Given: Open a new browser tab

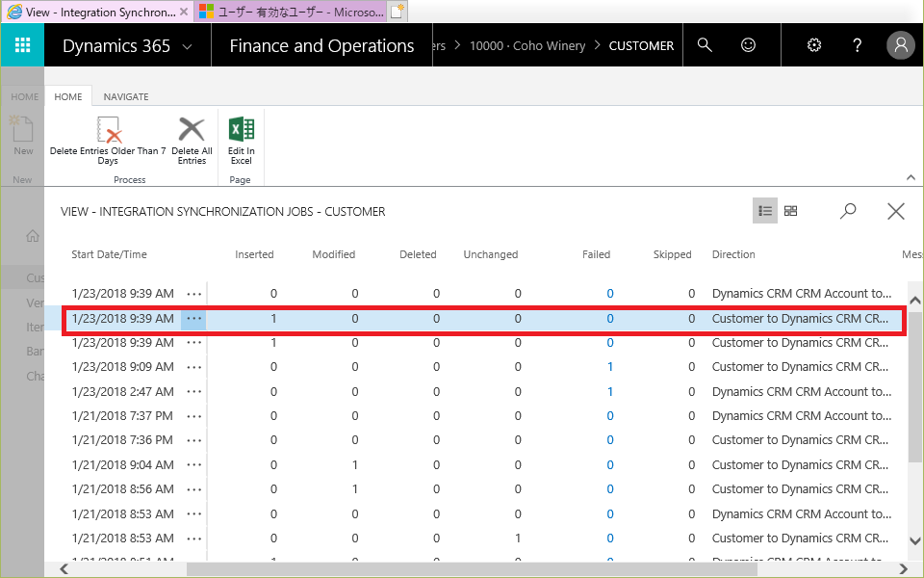Looking at the screenshot, I should [x=398, y=12].
